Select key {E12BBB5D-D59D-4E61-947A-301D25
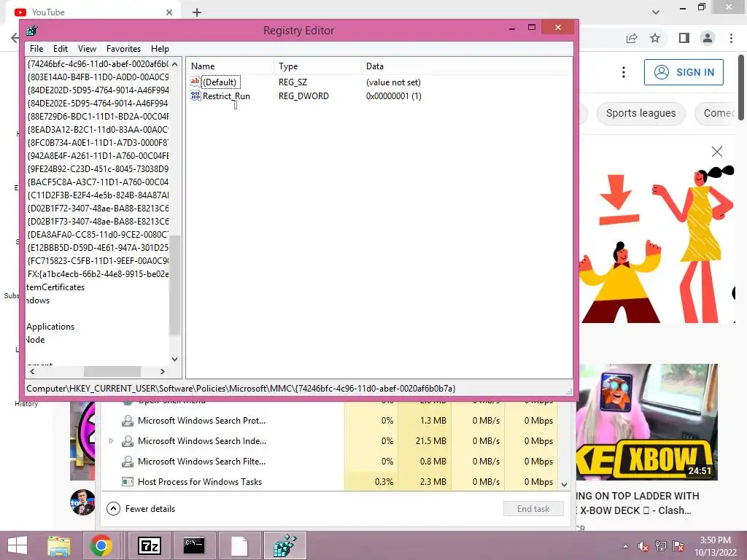 coord(98,248)
